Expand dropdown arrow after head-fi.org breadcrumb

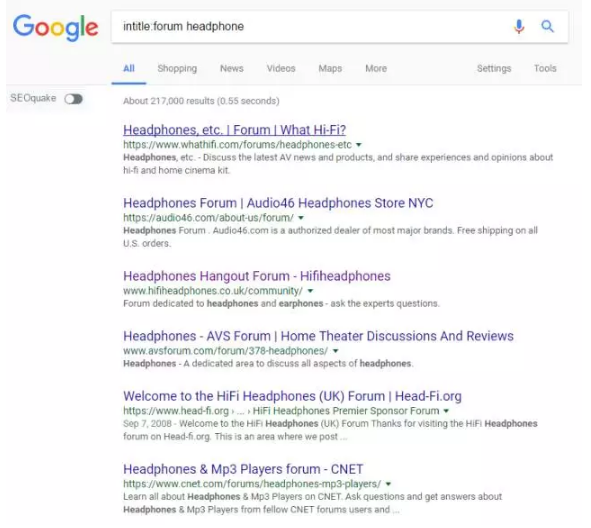pos(446,411)
